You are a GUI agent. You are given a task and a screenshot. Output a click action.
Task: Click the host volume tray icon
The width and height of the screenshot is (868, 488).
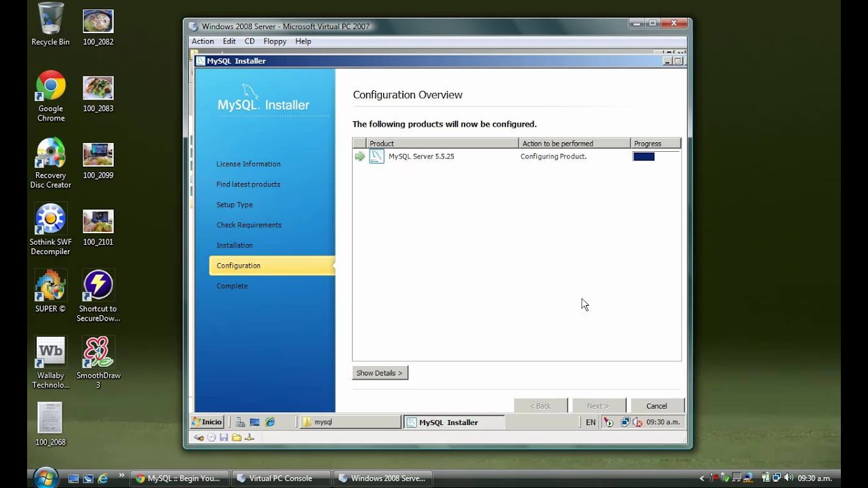[789, 479]
